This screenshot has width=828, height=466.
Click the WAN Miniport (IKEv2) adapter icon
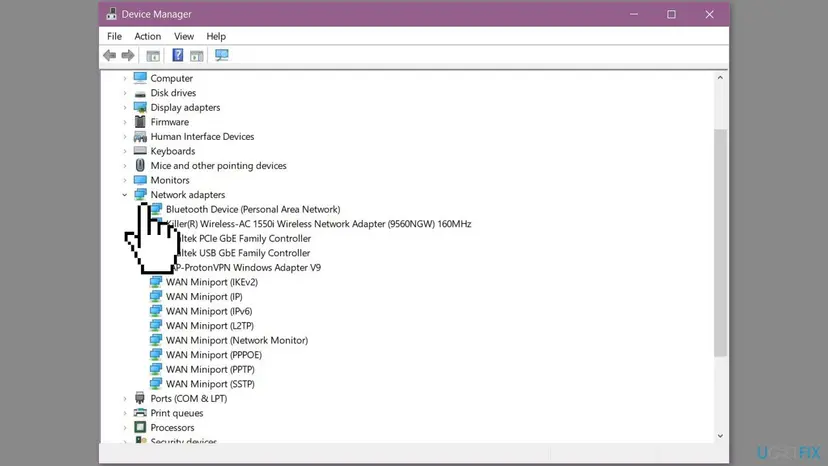pyautogui.click(x=156, y=282)
